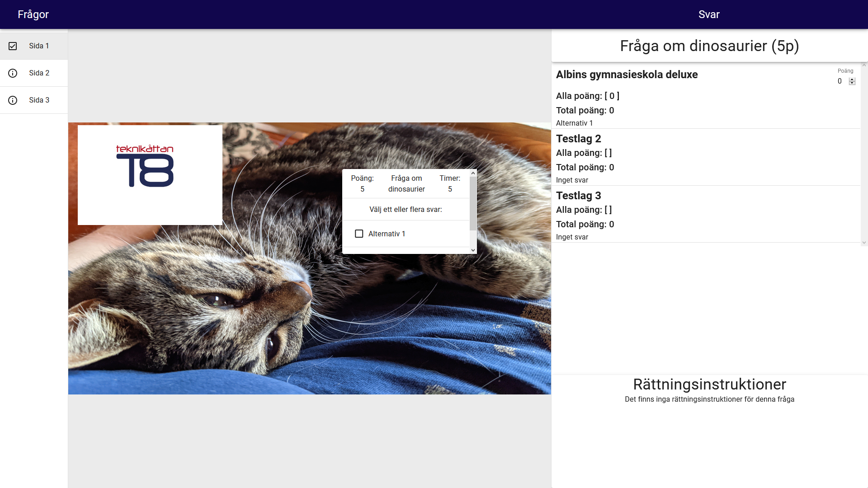Click up arrow of answers list scrollbar
Image resolution: width=868 pixels, height=488 pixels.
(864, 65)
